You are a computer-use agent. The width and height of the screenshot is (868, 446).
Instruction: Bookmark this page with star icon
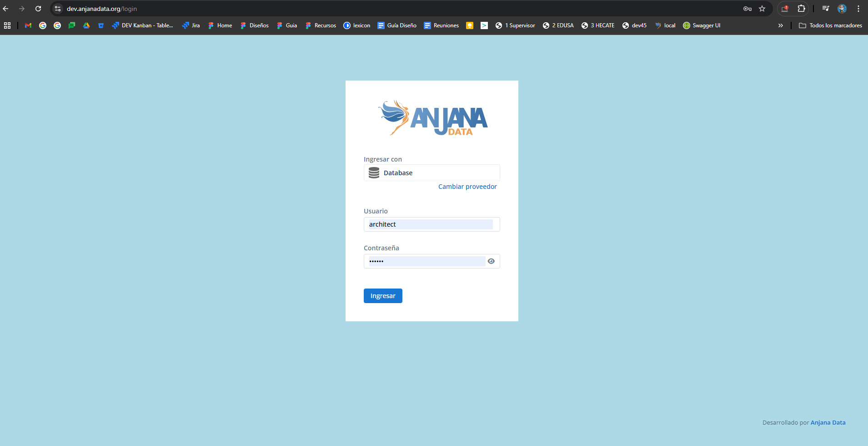click(762, 9)
